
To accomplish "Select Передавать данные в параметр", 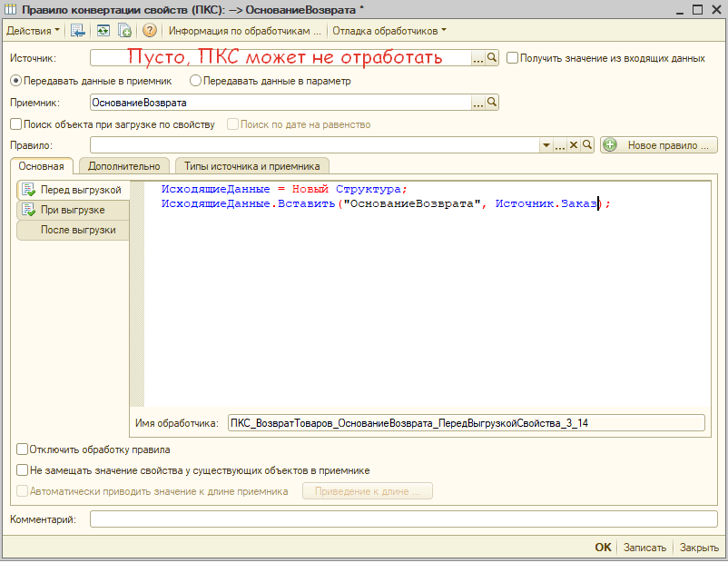I will pyautogui.click(x=195, y=81).
